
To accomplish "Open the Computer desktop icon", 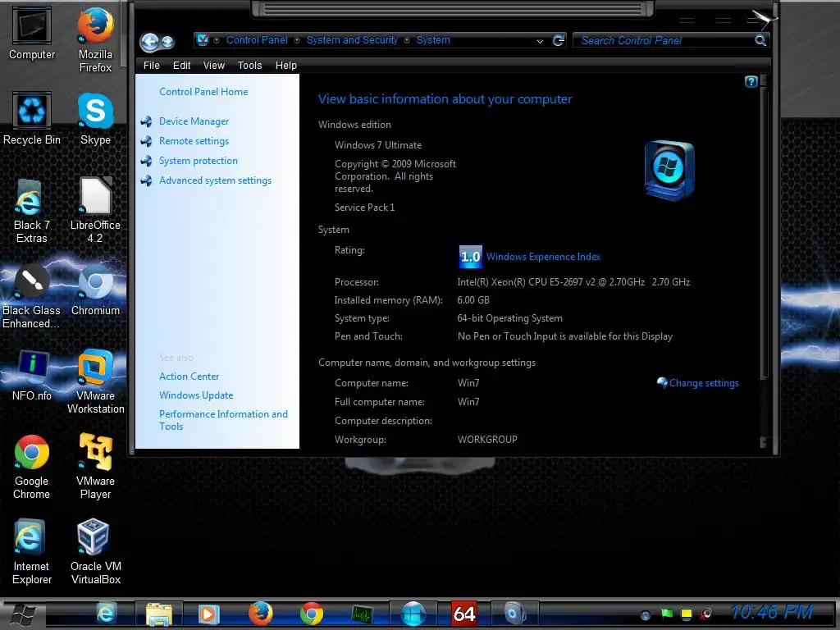I will [x=32, y=33].
